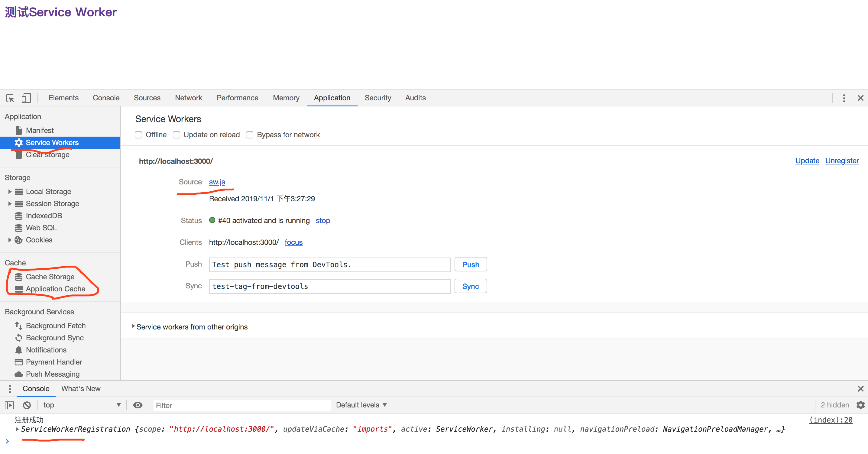Click the clear console icon
The image size is (868, 454).
coord(27,405)
